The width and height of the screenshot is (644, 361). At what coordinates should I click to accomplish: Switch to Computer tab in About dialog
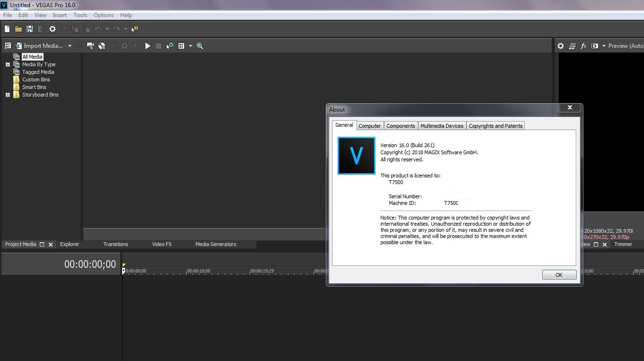(369, 126)
